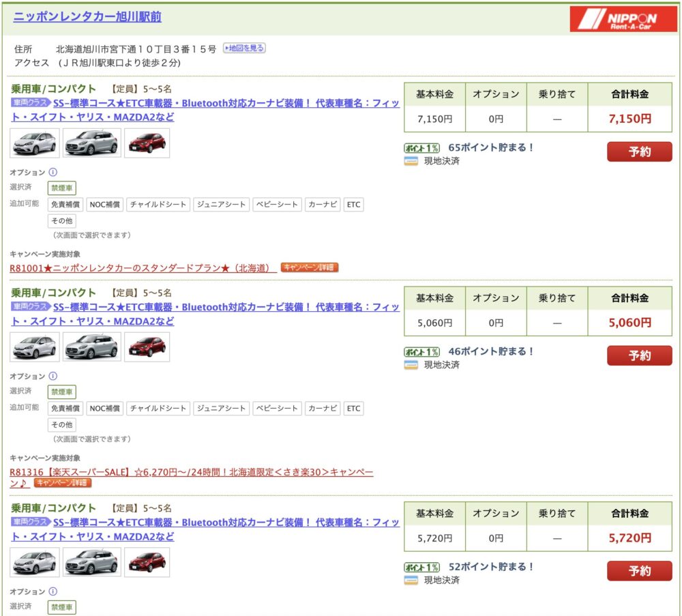The width and height of the screenshot is (682, 616).
Task: Choose その他 option in the 5,060円 plan
Action: (62, 425)
